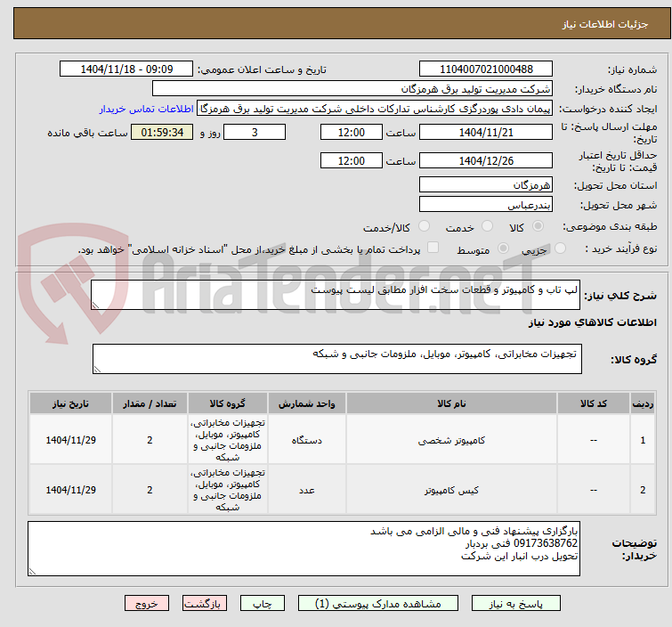Select the 'جزیی' purchase type radio

click(x=560, y=248)
